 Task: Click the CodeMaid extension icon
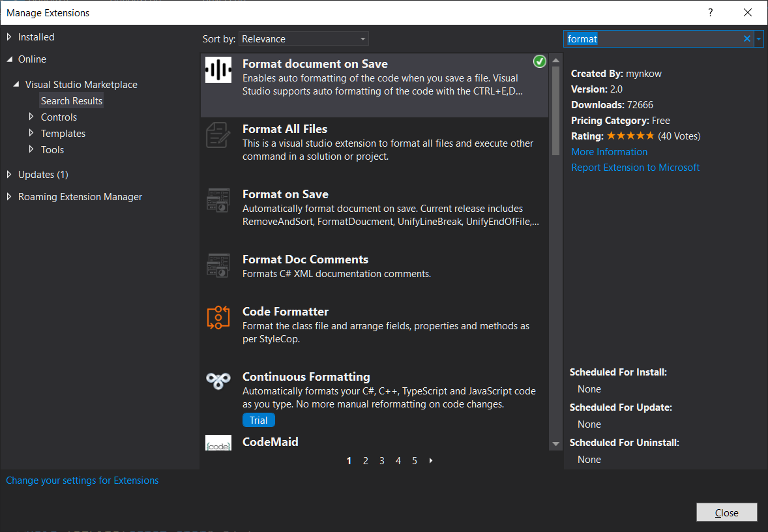[x=218, y=442]
